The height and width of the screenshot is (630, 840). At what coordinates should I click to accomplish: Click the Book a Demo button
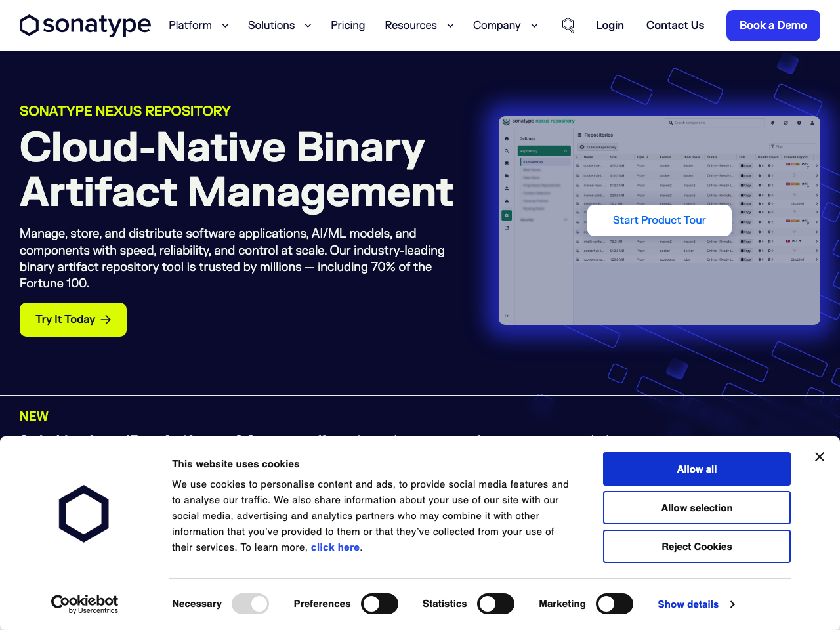773,26
